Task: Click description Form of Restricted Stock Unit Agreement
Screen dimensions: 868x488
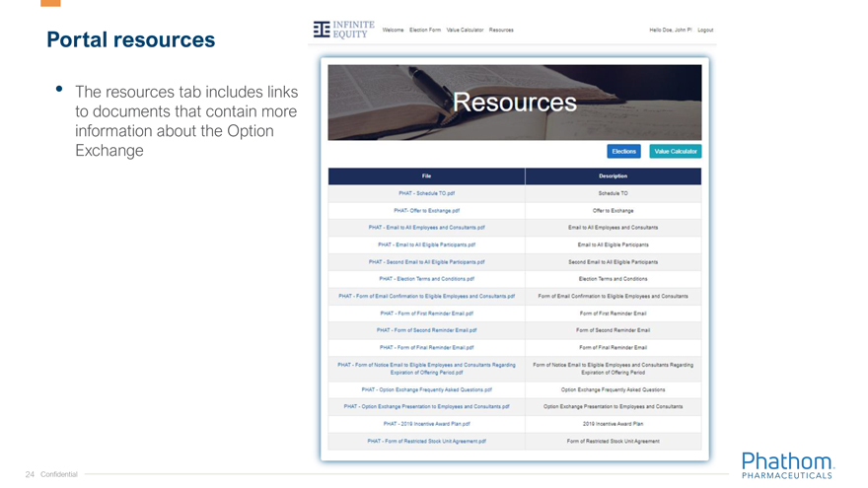Action: tap(613, 441)
